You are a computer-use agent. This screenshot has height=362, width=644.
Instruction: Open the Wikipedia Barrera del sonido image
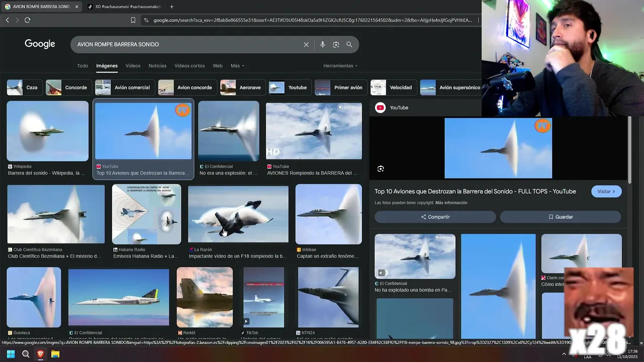48,131
